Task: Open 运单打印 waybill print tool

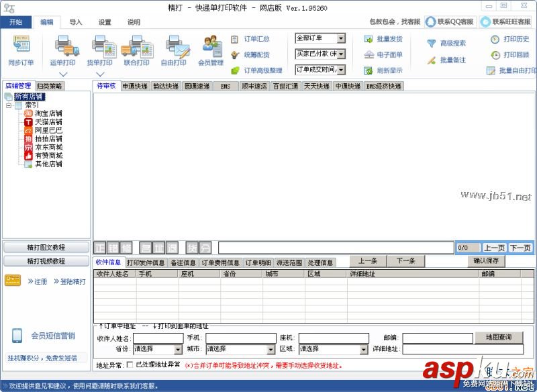Action: click(62, 50)
